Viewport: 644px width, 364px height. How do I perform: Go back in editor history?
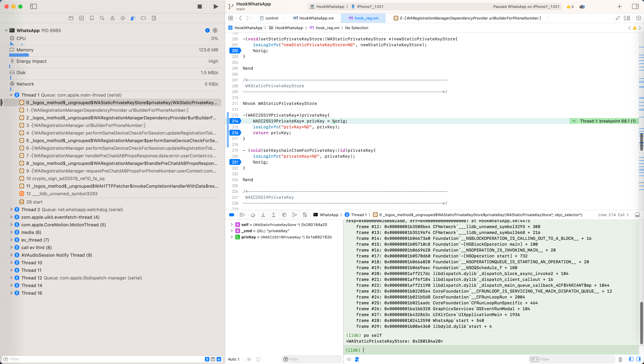click(240, 18)
